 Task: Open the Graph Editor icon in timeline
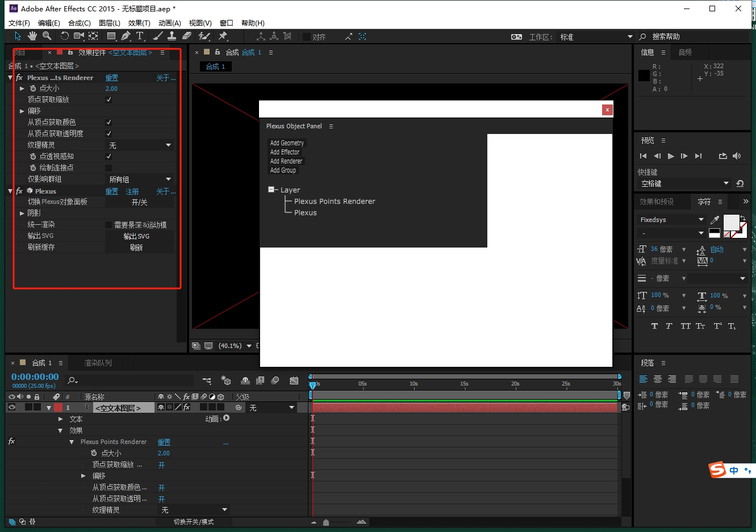point(294,380)
